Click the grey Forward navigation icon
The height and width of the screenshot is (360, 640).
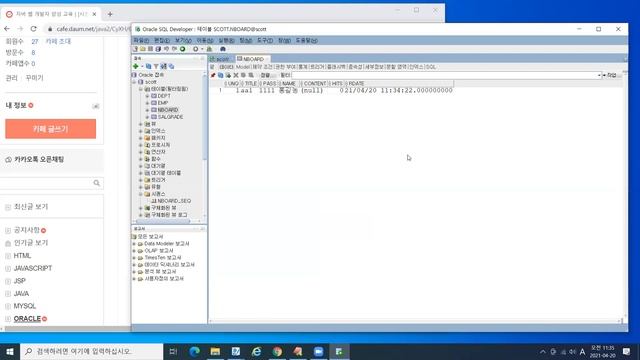(x=196, y=49)
